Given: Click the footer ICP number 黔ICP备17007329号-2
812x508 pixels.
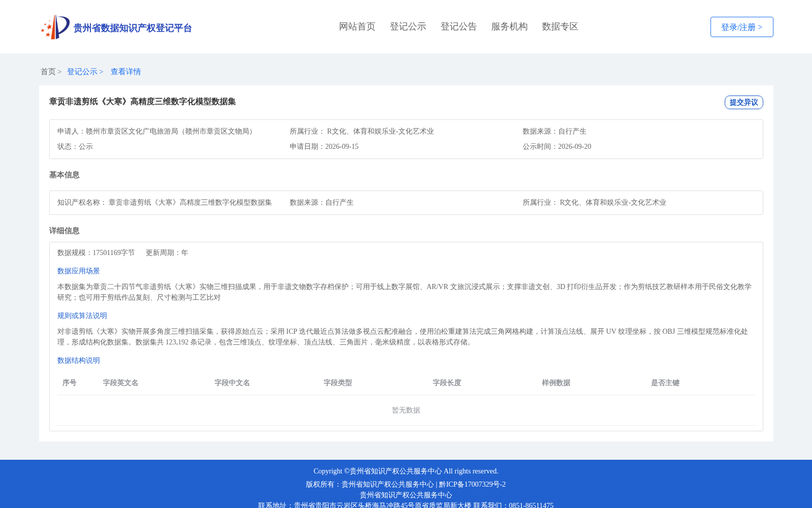Looking at the screenshot, I should 472,484.
